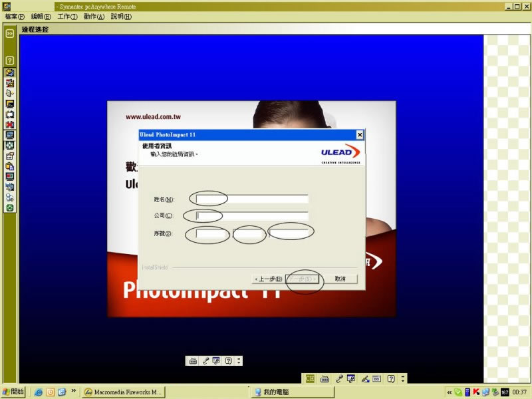Image resolution: width=532 pixels, height=399 pixels.
Task: Click the black 167 tray icon
Action: [x=505, y=392]
